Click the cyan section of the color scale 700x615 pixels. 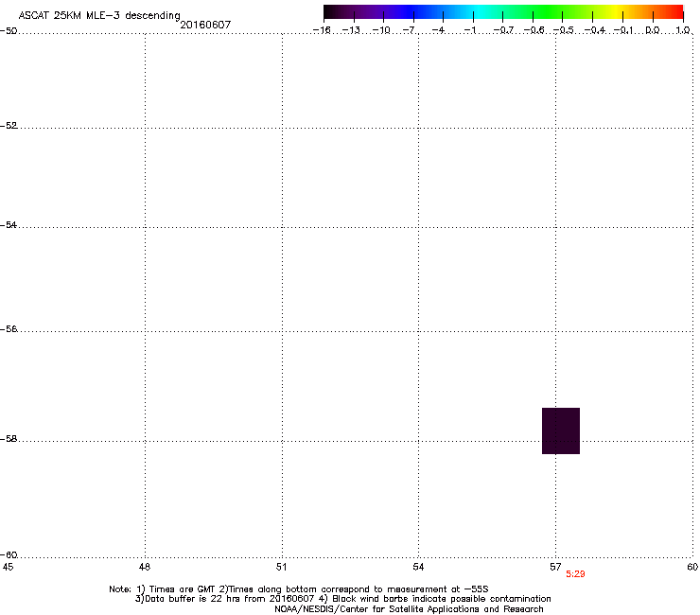[x=480, y=12]
